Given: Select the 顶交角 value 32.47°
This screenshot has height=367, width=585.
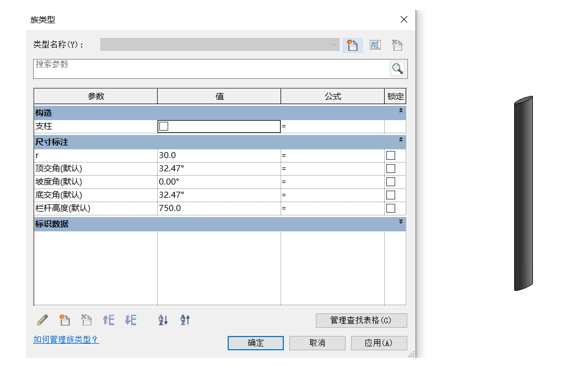Looking at the screenshot, I should [x=219, y=169].
